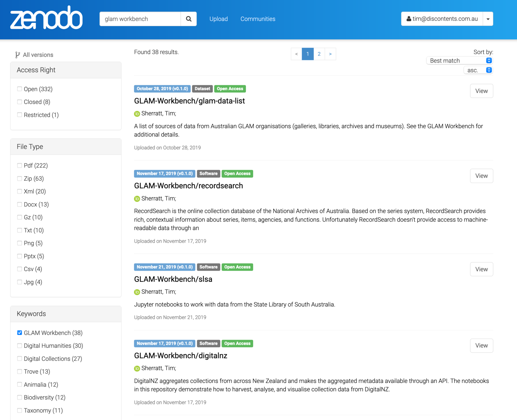Check the Biodiversity (12) keyword

coord(20,397)
